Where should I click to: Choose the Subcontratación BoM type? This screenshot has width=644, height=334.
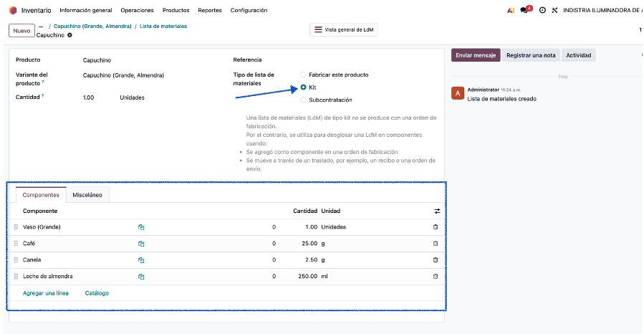pyautogui.click(x=304, y=100)
